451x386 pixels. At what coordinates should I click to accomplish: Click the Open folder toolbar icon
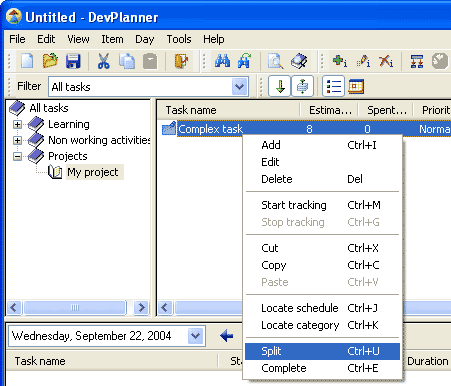coord(50,61)
